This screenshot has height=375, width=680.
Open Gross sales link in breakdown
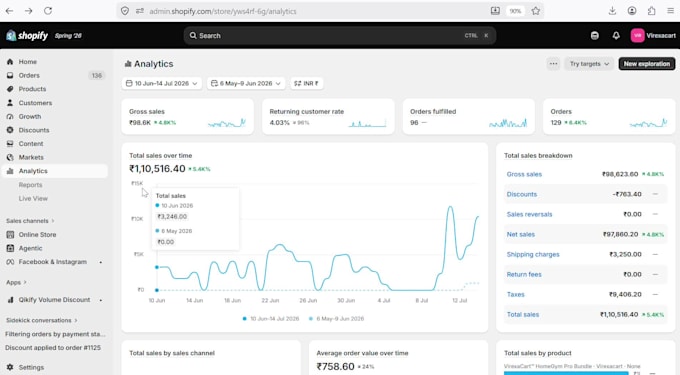(x=524, y=174)
